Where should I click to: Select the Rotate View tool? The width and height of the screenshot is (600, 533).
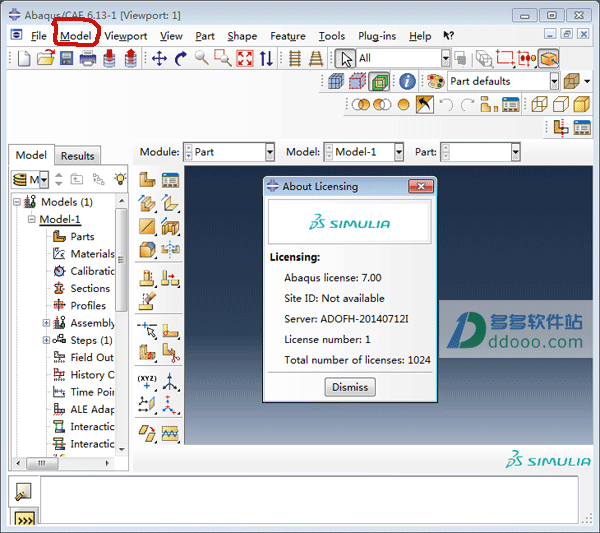tap(180, 59)
